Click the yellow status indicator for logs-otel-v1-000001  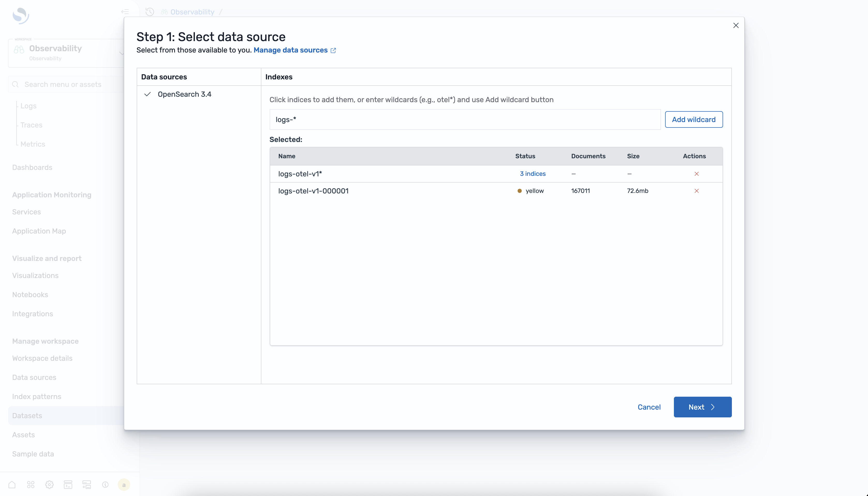point(520,191)
